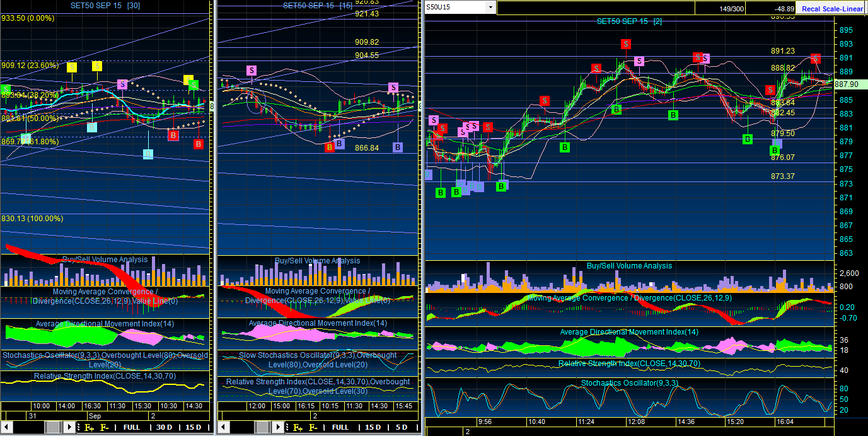Click the FULL range button in 15-minute chart
This screenshot has height=436, width=868.
pyautogui.click(x=340, y=427)
